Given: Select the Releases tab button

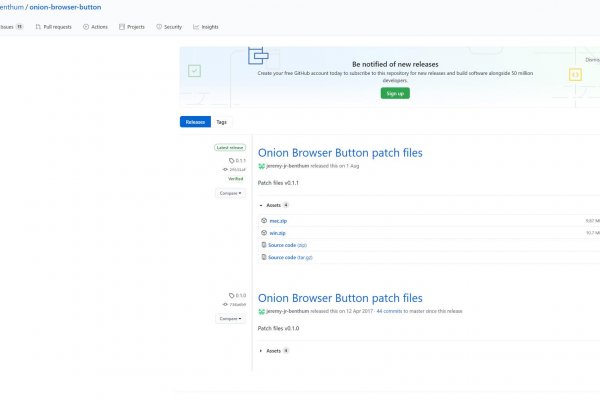Looking at the screenshot, I should (x=195, y=122).
